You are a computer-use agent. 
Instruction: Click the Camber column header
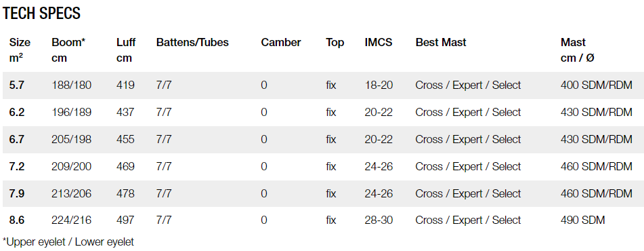click(281, 42)
